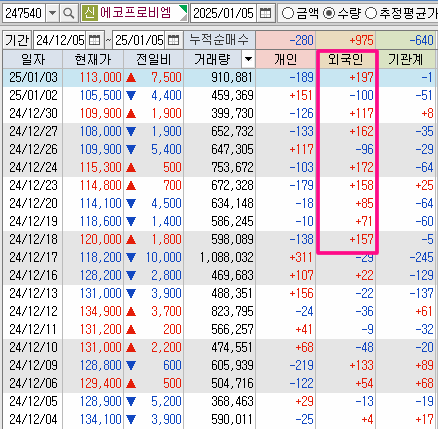Click foreign value +162
Viewport: 438px width, 429px height.
(x=361, y=131)
